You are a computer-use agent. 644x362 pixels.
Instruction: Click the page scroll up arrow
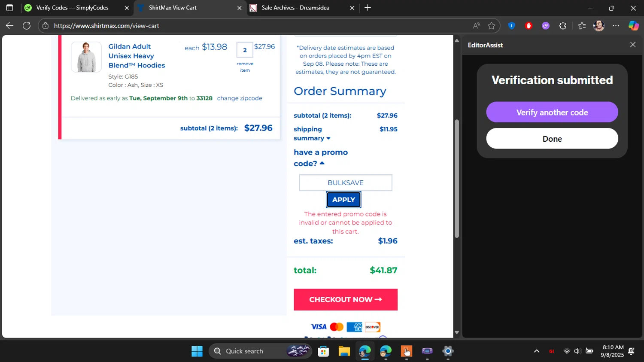pos(457,40)
